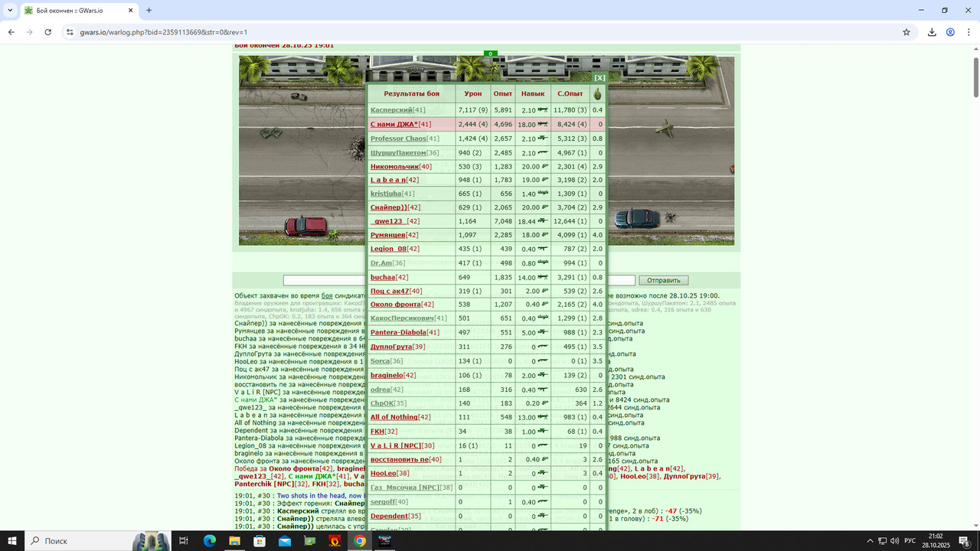
Task: Close the GWars.io tab
Action: click(130, 11)
